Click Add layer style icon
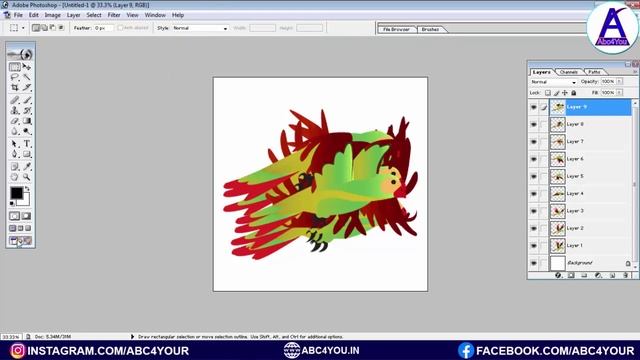The width and height of the screenshot is (640, 360). coord(558,276)
